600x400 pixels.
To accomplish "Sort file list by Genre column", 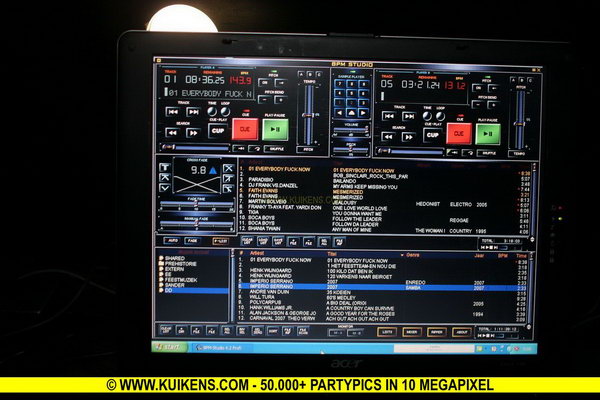I will pos(412,255).
